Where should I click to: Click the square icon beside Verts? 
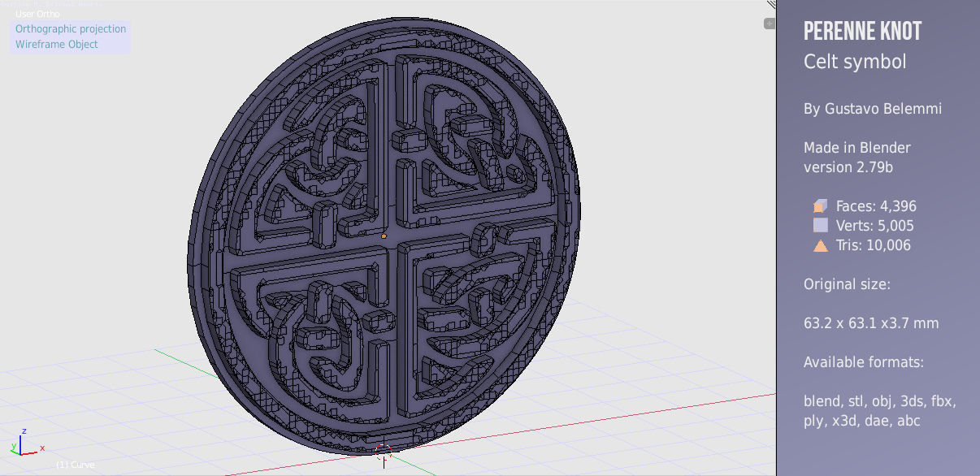pyautogui.click(x=821, y=226)
